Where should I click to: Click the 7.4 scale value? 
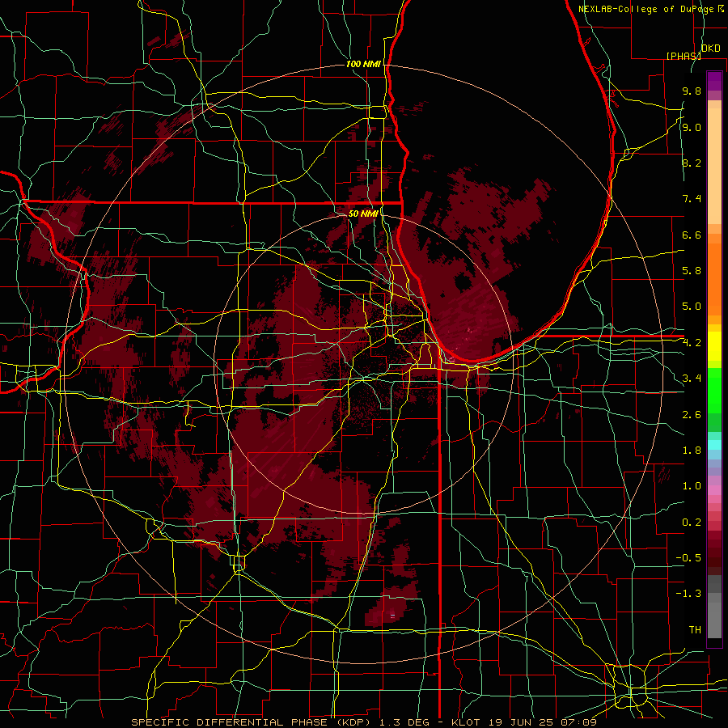coord(692,199)
